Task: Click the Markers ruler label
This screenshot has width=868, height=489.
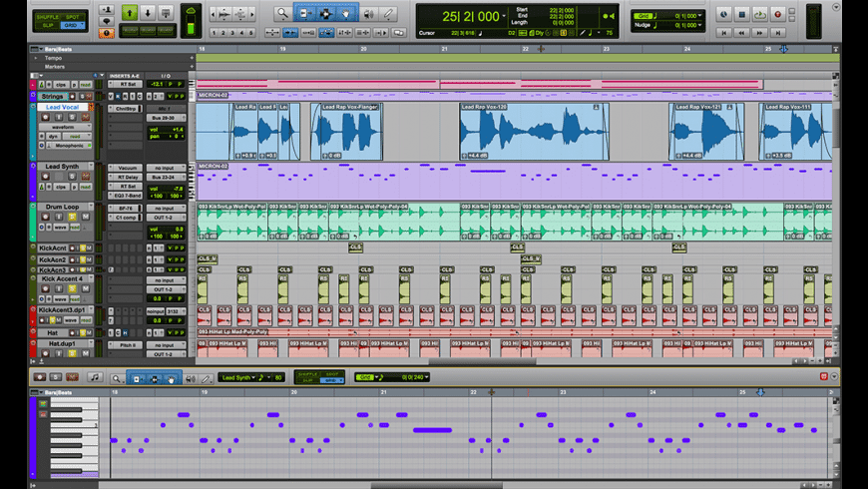Action: click(x=55, y=67)
